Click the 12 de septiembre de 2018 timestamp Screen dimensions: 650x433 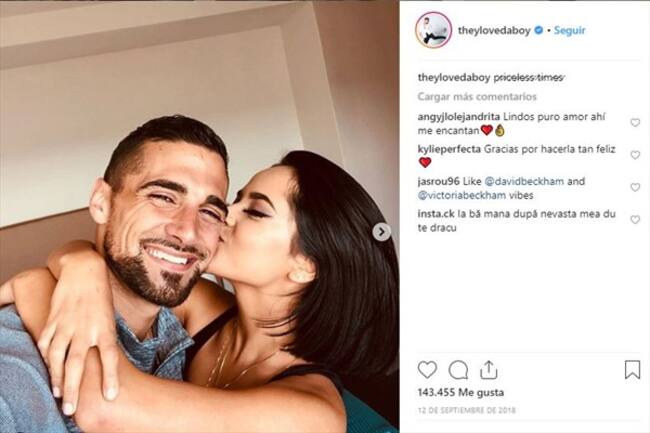point(466,410)
